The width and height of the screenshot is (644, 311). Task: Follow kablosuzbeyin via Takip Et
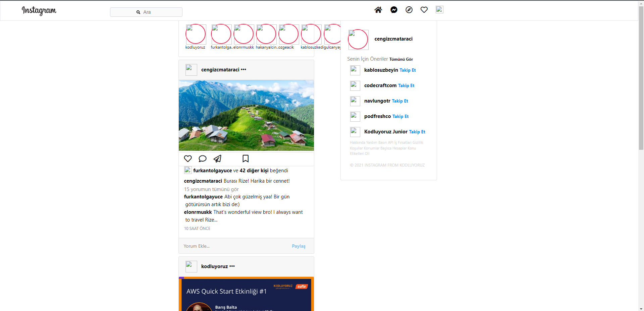tap(407, 70)
